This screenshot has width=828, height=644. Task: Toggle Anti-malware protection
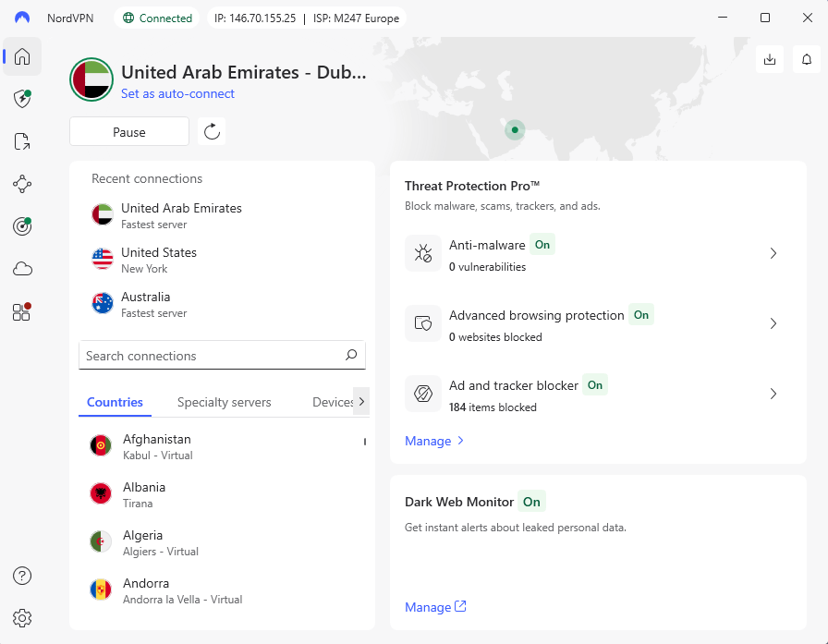(542, 244)
